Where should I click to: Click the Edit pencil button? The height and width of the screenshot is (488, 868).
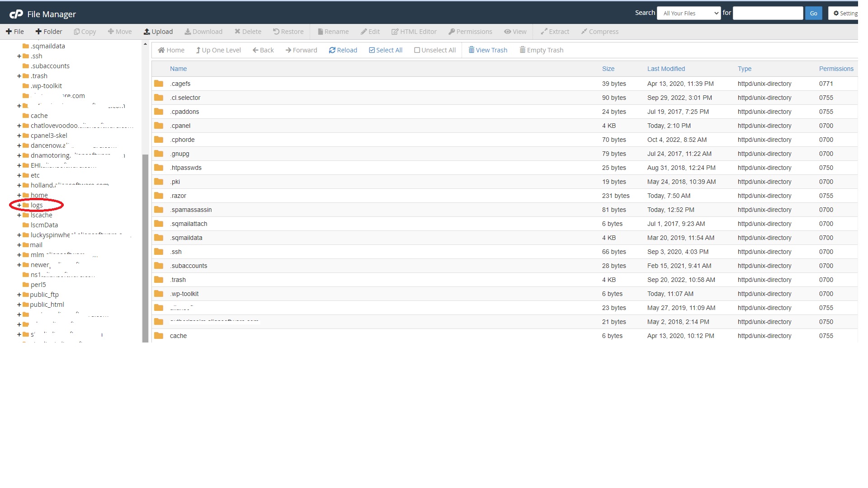pos(370,32)
